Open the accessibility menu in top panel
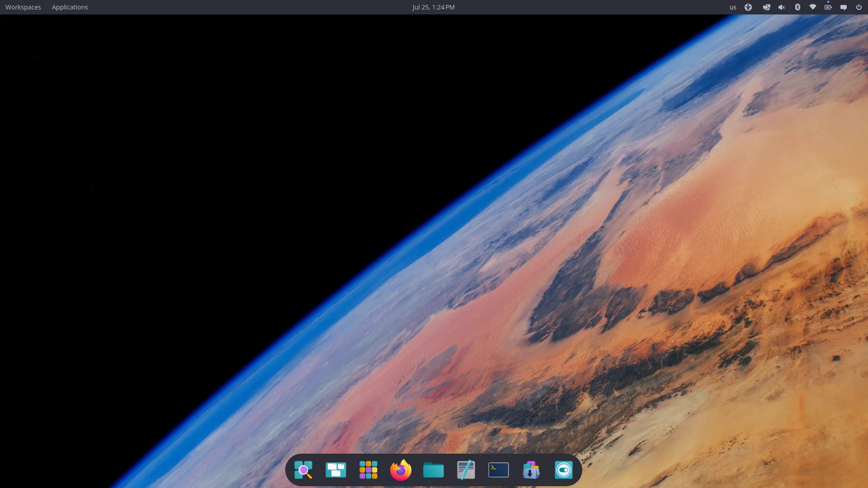 748,7
